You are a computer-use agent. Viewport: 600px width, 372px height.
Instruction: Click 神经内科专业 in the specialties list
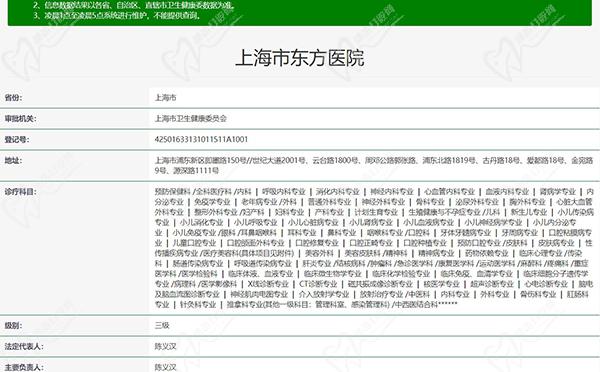pyautogui.click(x=392, y=191)
